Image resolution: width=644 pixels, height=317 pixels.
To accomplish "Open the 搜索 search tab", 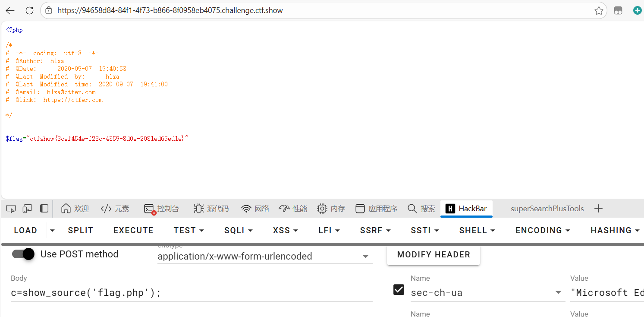I will click(x=421, y=209).
